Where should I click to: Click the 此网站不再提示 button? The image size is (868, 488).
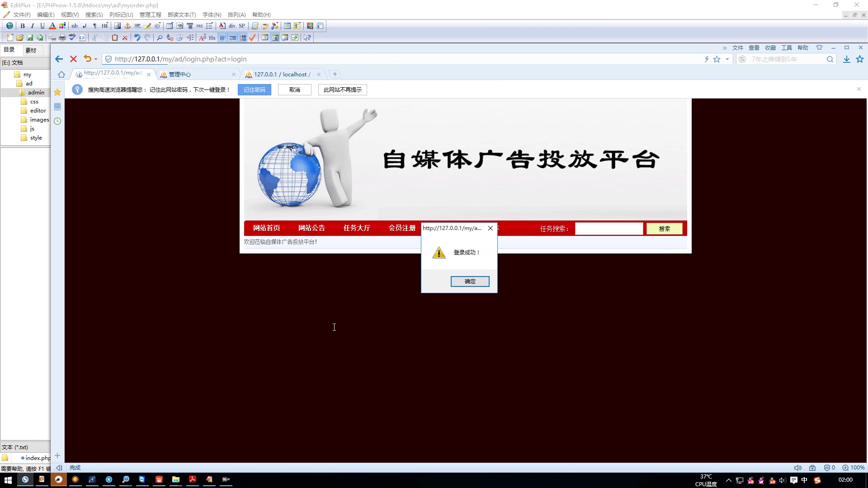pos(343,90)
